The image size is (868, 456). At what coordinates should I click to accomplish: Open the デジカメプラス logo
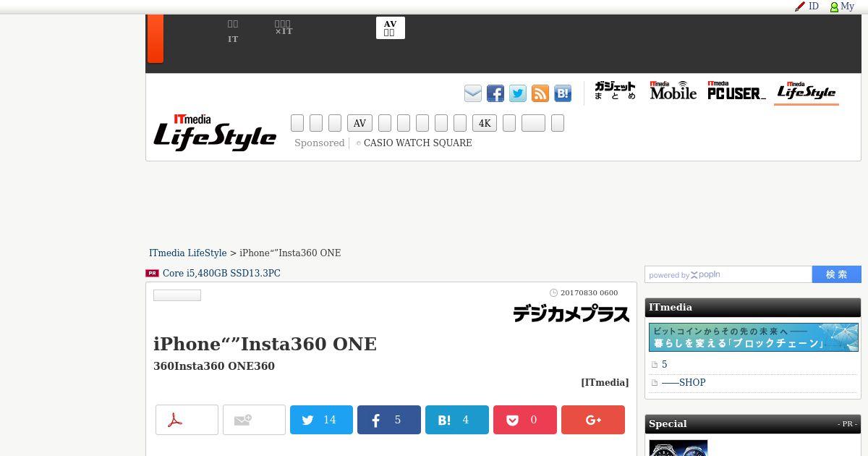(571, 313)
